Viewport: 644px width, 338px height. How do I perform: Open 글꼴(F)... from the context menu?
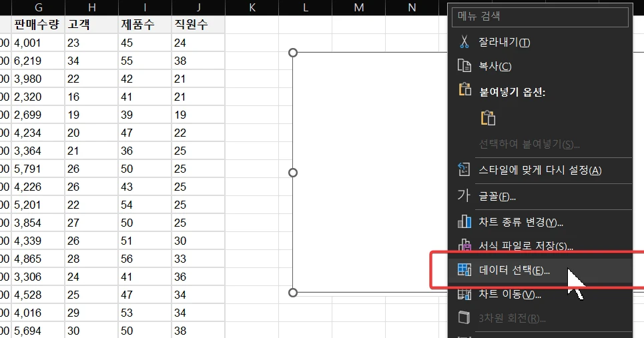click(x=497, y=196)
